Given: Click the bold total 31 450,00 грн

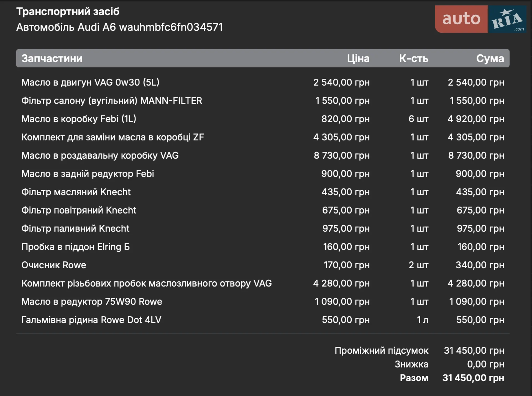Looking at the screenshot, I should point(473,378).
